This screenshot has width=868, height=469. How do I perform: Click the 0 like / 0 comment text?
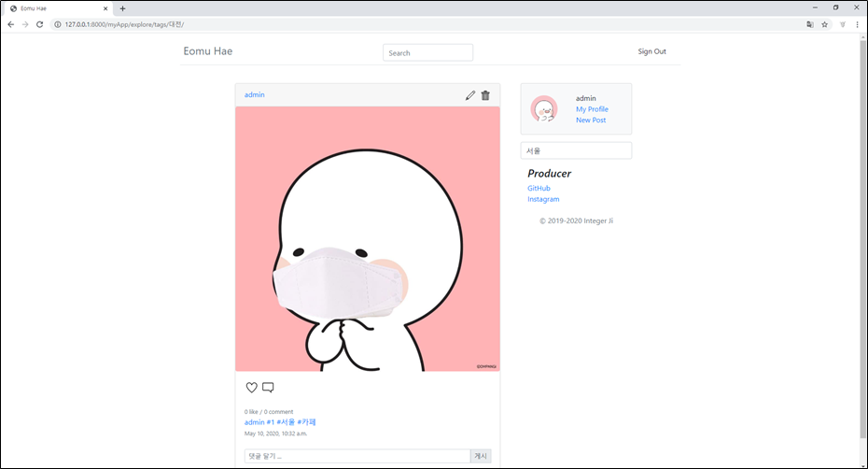coord(269,411)
